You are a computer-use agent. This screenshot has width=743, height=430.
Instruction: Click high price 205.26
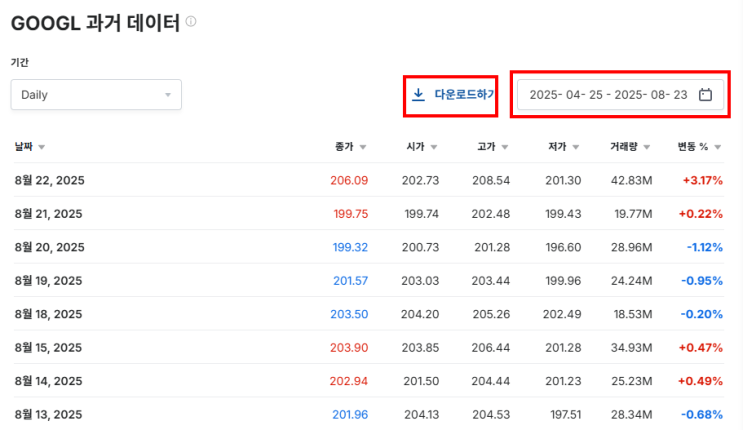coord(491,314)
